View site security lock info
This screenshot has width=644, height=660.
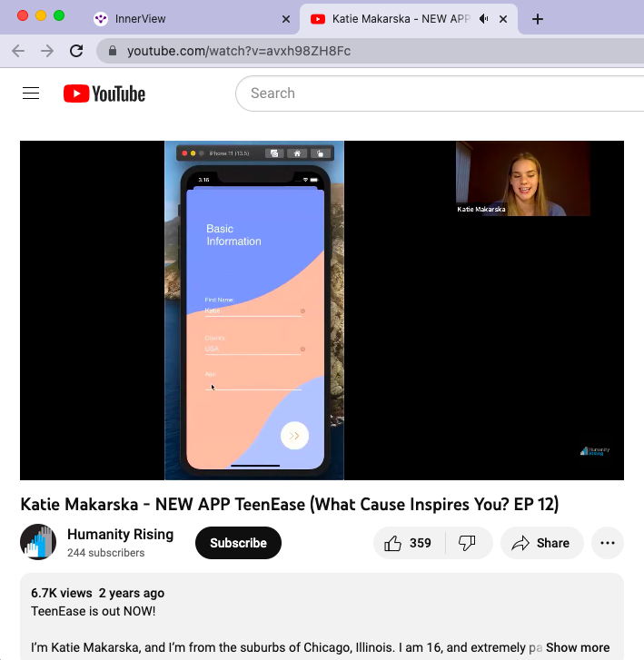[113, 51]
